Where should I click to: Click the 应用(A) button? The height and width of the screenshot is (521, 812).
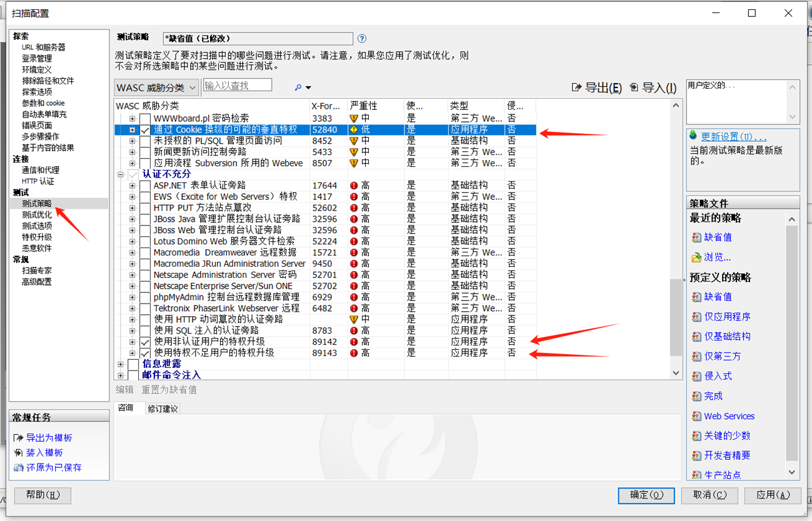click(773, 495)
